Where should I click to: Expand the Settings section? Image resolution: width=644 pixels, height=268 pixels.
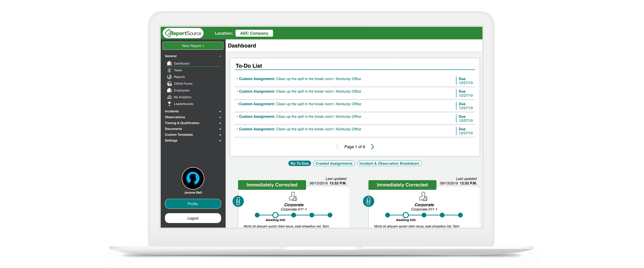pos(220,141)
